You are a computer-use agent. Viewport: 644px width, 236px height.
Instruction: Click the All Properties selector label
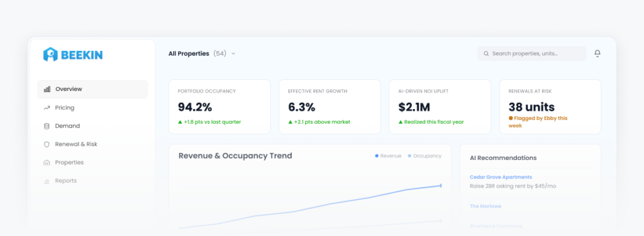[189, 54]
